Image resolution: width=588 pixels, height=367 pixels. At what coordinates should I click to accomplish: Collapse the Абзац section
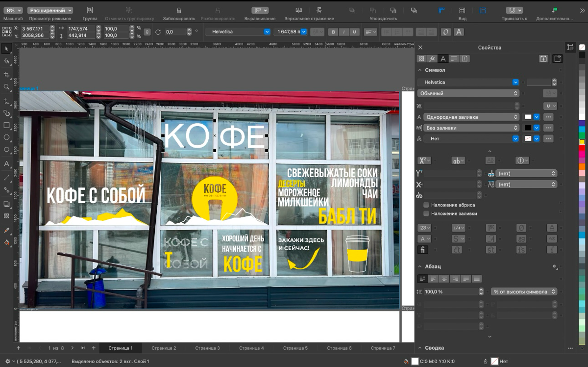420,266
